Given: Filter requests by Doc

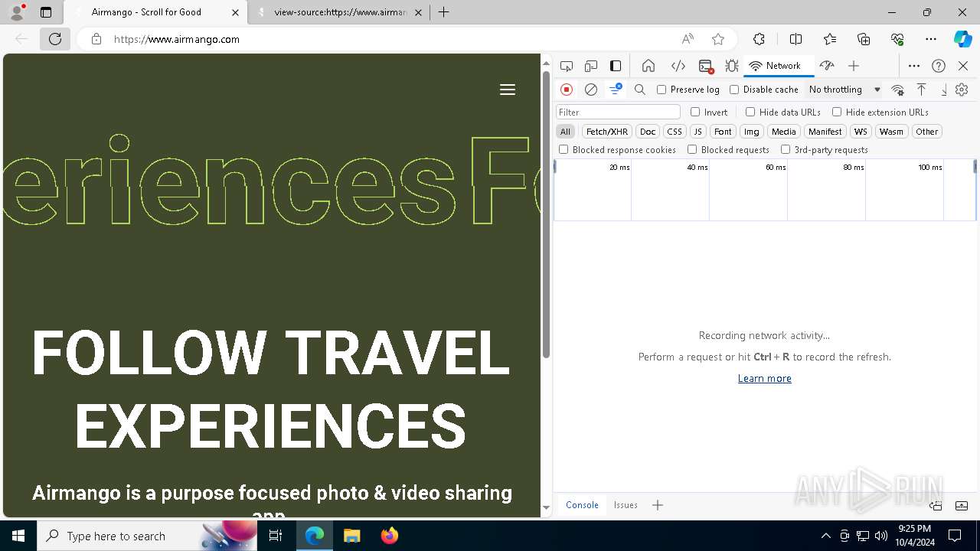Looking at the screenshot, I should click(648, 132).
